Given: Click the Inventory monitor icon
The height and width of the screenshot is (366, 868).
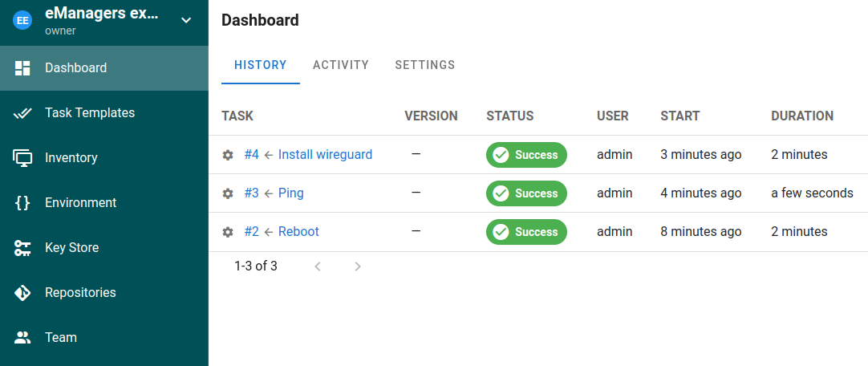Looking at the screenshot, I should (x=22, y=158).
